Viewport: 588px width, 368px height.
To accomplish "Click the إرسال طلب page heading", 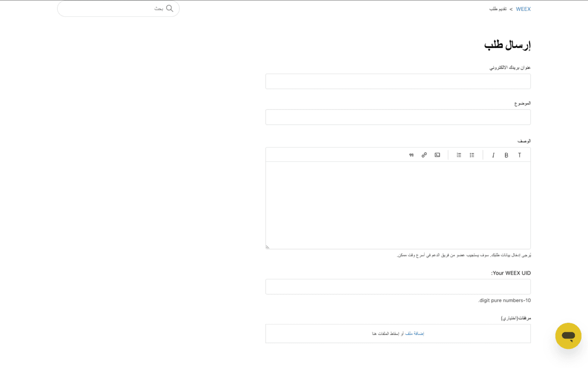I will pos(507,45).
